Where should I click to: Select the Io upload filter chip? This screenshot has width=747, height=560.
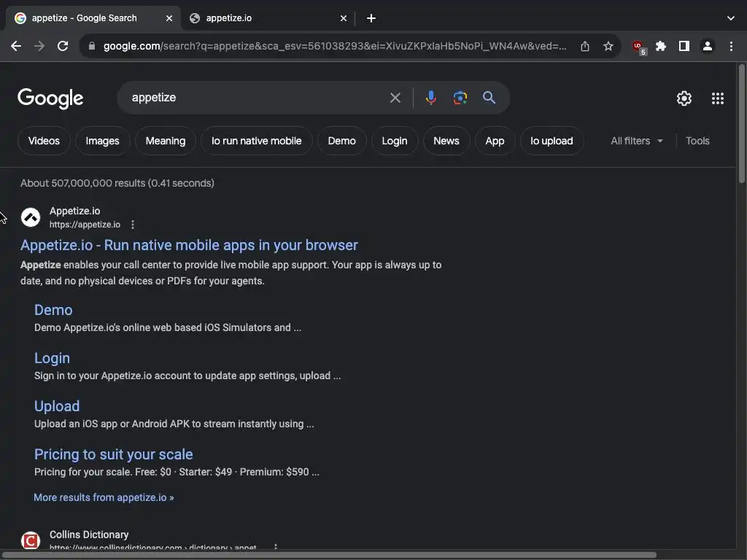click(x=551, y=141)
